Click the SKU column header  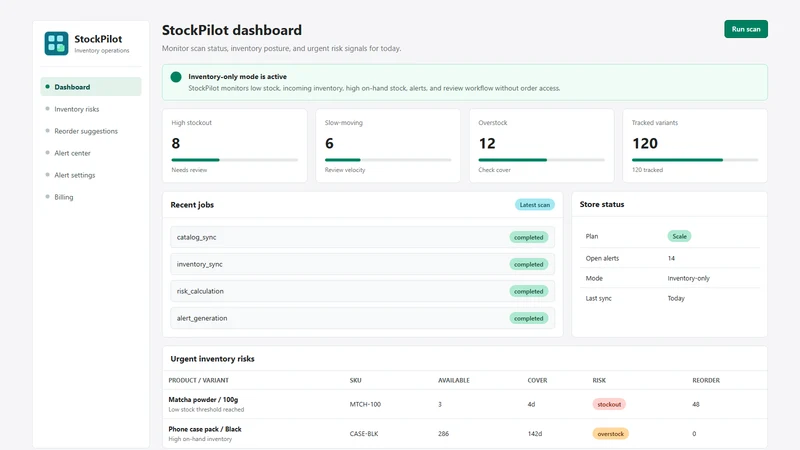[x=356, y=380]
